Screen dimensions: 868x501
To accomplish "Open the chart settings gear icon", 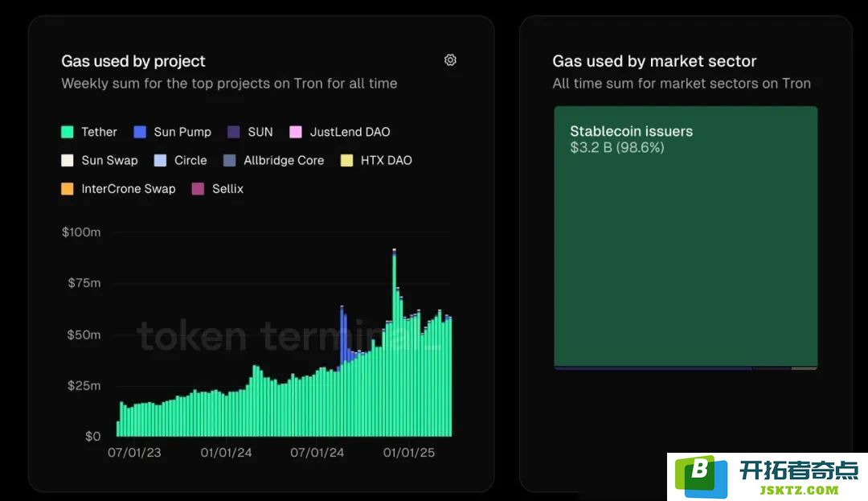I will (450, 60).
